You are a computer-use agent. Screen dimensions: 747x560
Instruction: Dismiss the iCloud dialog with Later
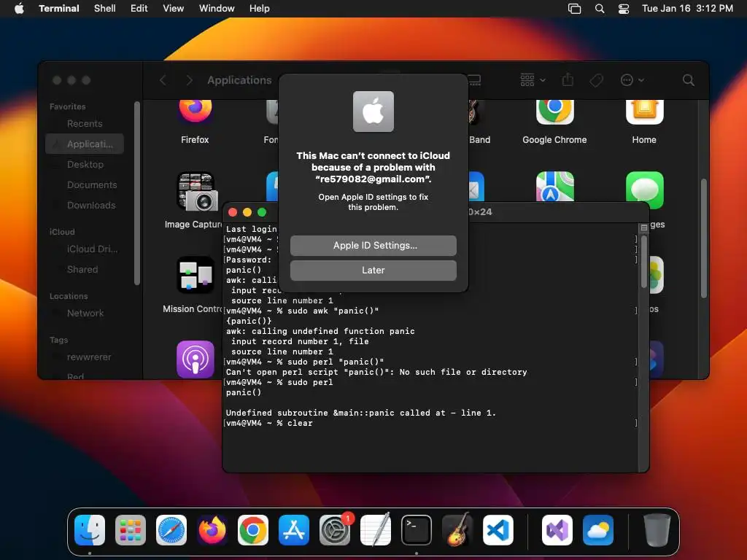coord(373,270)
